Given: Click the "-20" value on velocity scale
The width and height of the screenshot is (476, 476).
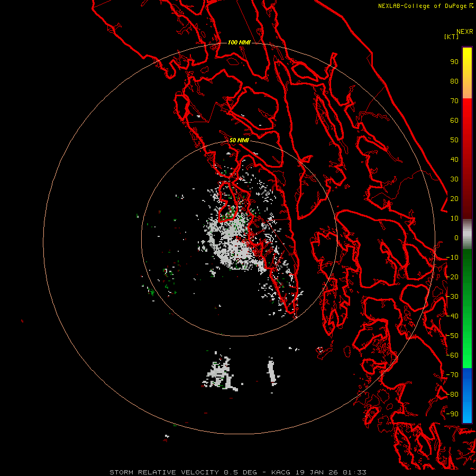Looking at the screenshot, I should [x=452, y=277].
